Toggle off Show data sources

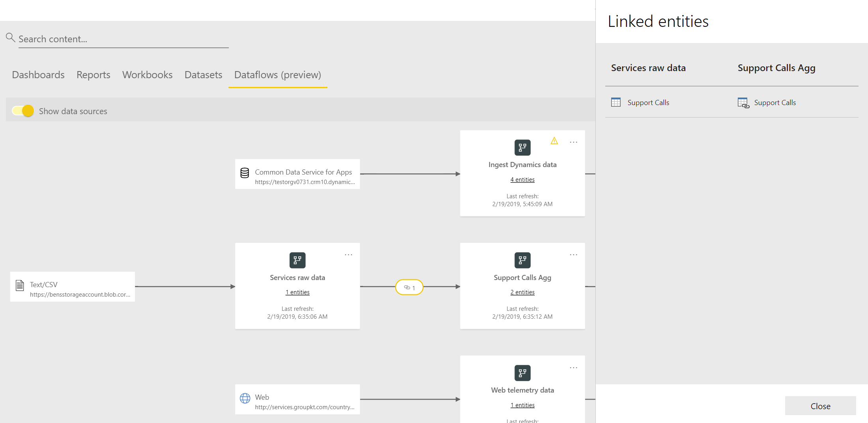click(x=22, y=111)
